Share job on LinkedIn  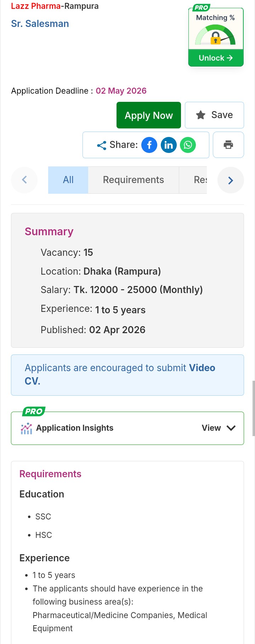click(x=169, y=145)
